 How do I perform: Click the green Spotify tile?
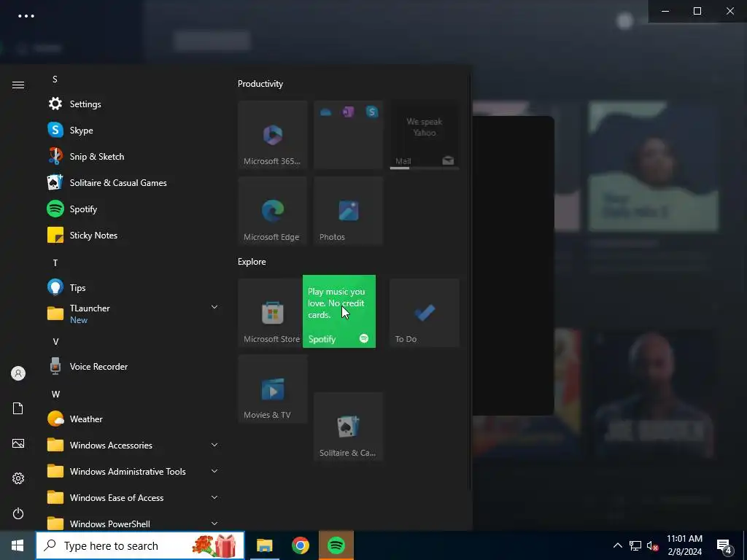pyautogui.click(x=339, y=311)
